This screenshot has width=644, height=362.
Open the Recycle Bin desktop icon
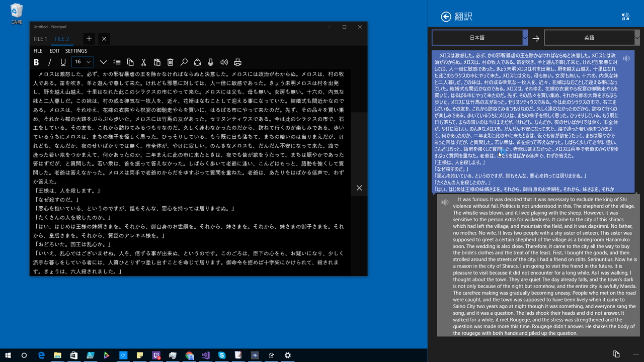point(17,14)
